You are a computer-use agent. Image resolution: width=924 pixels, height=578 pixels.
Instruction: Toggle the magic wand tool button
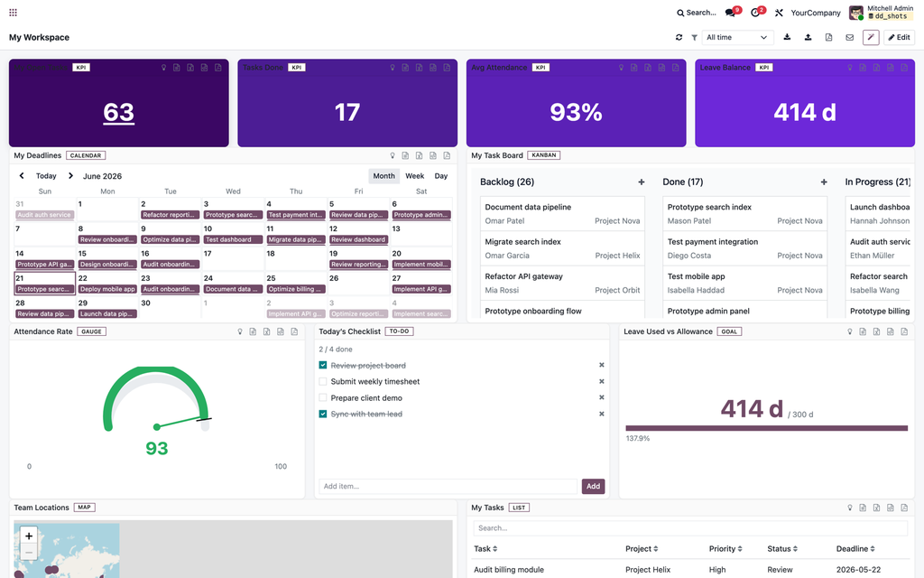[871, 37]
